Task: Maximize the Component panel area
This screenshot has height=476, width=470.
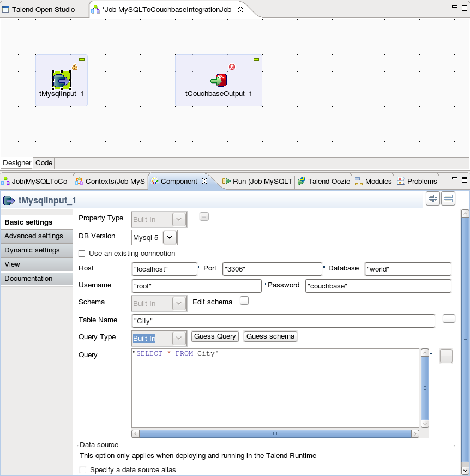Action: [464, 180]
